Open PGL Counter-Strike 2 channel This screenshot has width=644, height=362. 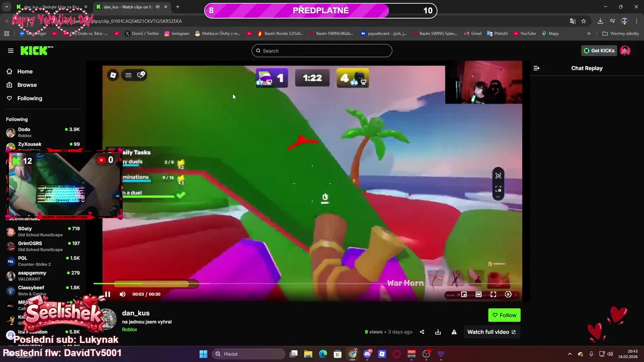43,261
